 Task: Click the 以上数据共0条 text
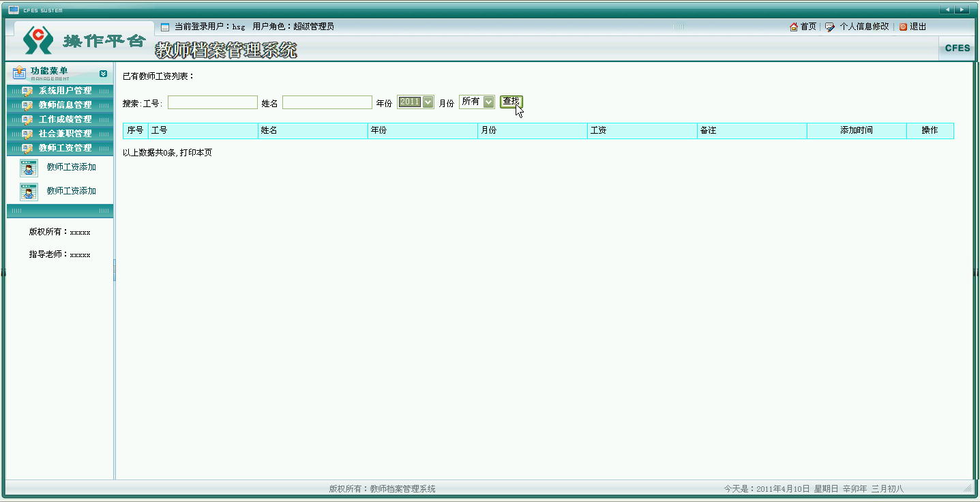tap(149, 153)
